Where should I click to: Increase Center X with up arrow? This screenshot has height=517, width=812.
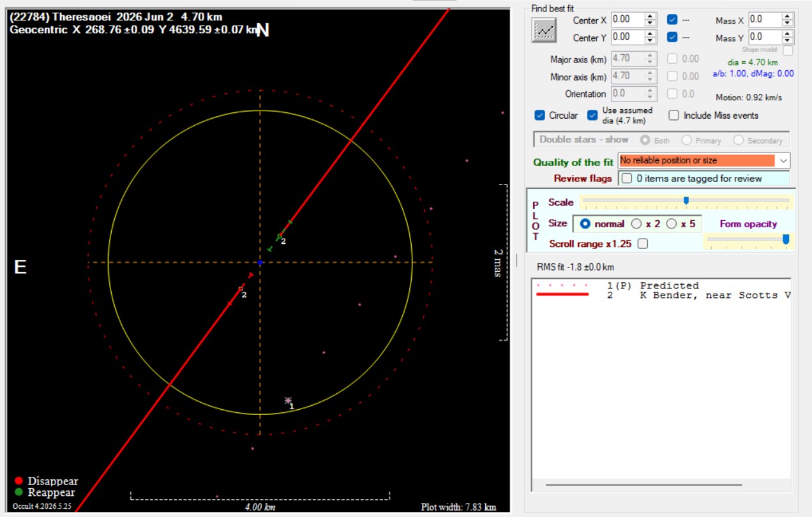coord(650,17)
